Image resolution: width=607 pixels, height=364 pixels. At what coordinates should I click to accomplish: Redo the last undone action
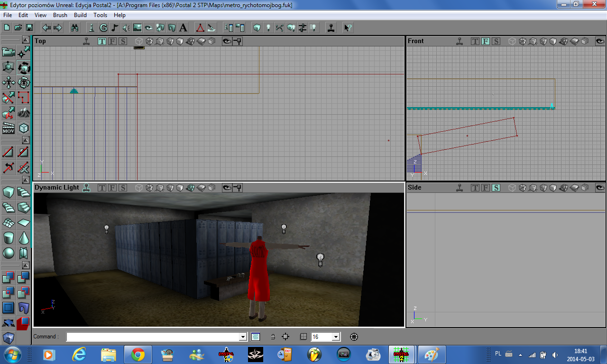point(58,27)
